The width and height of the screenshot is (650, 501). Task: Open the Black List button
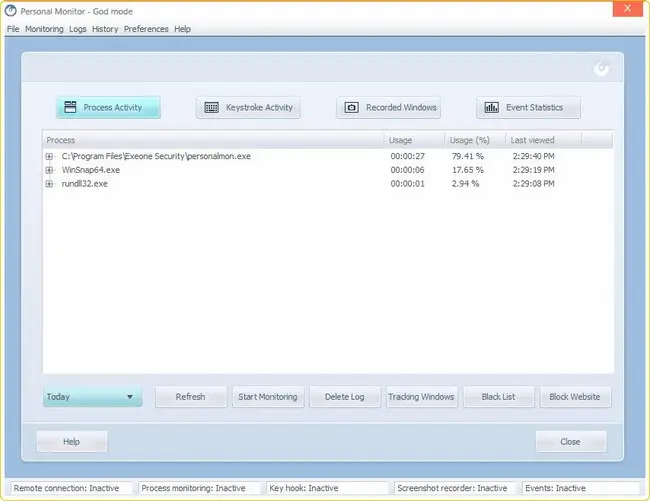[x=499, y=397]
